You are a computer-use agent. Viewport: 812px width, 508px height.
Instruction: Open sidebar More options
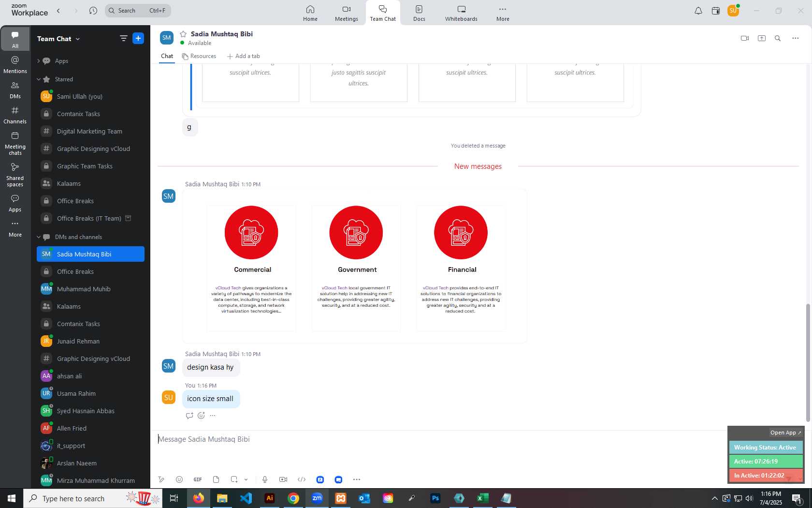point(15,228)
